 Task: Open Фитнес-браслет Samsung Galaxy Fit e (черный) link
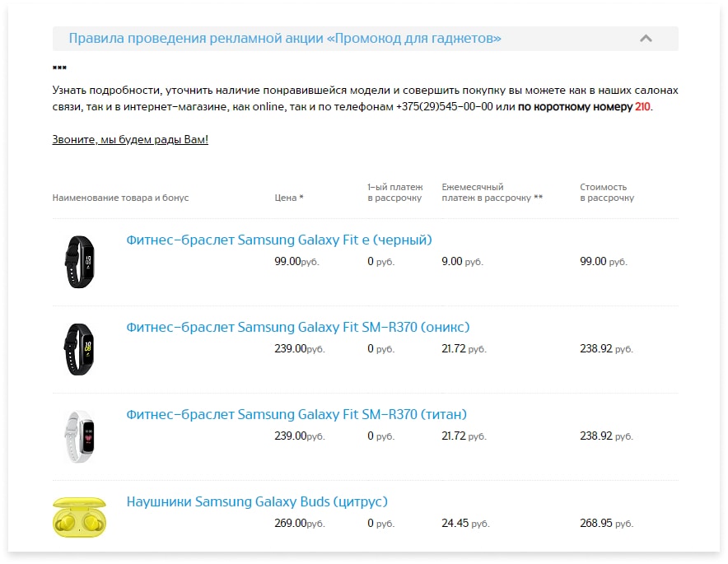[279, 240]
